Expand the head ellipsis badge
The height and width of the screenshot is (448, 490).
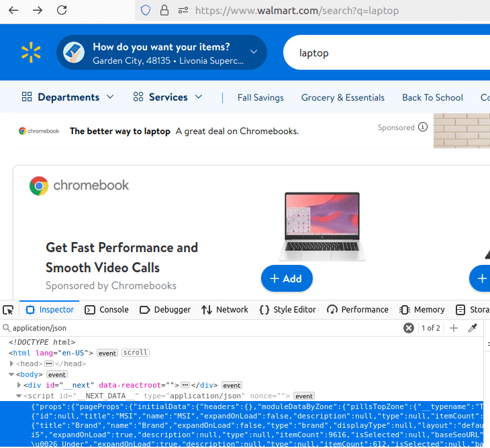pyautogui.click(x=49, y=363)
